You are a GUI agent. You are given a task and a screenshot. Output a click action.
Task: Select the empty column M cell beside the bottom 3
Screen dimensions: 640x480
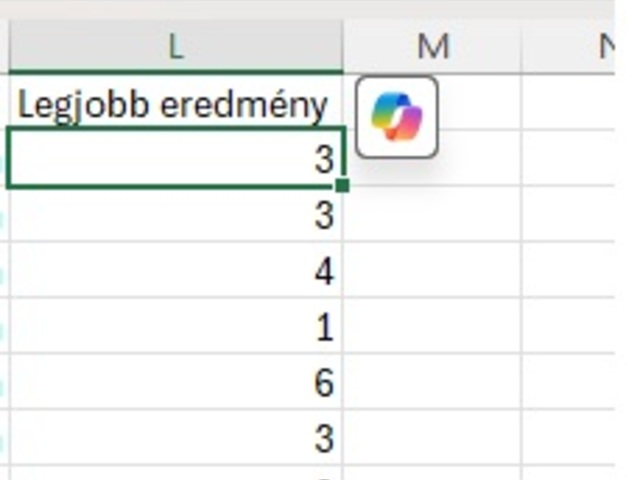432,437
